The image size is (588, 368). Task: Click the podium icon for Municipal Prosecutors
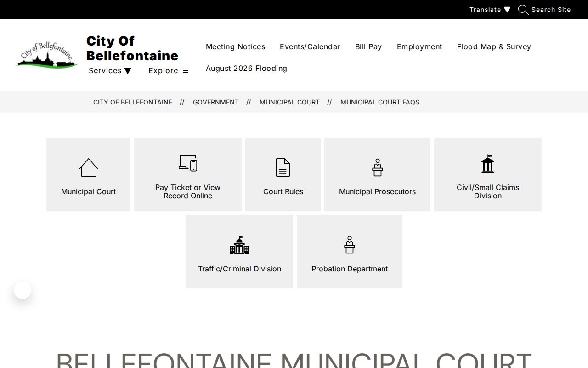pos(378,167)
